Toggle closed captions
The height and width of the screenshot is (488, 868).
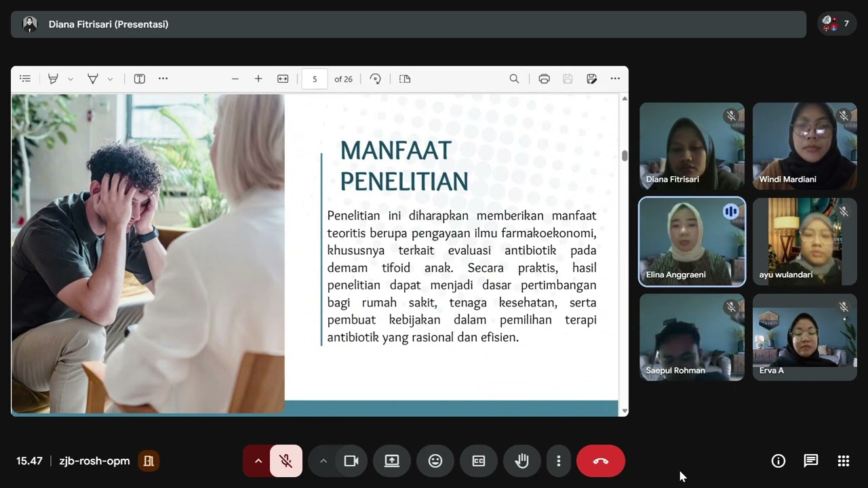pyautogui.click(x=479, y=461)
